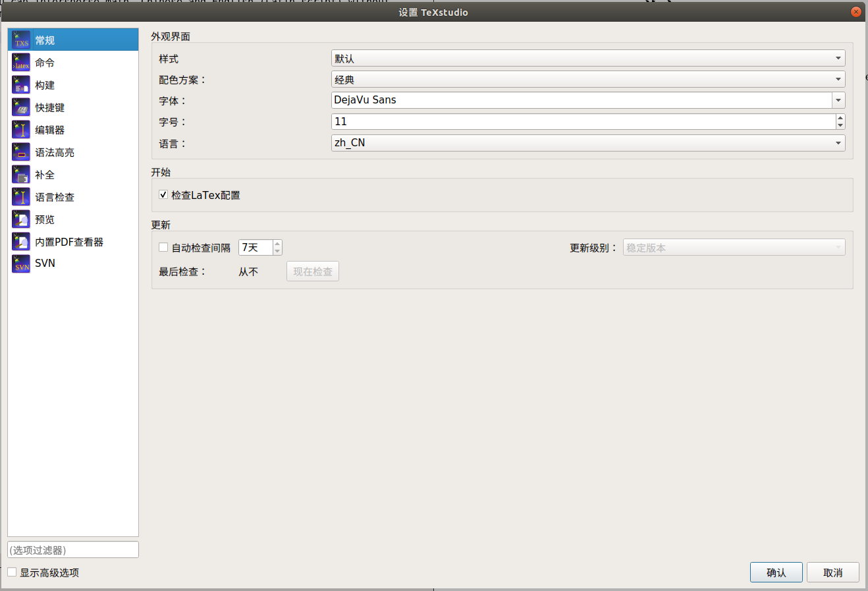Increase the 7天 check interval
Image resolution: width=868 pixels, height=591 pixels.
(x=277, y=244)
